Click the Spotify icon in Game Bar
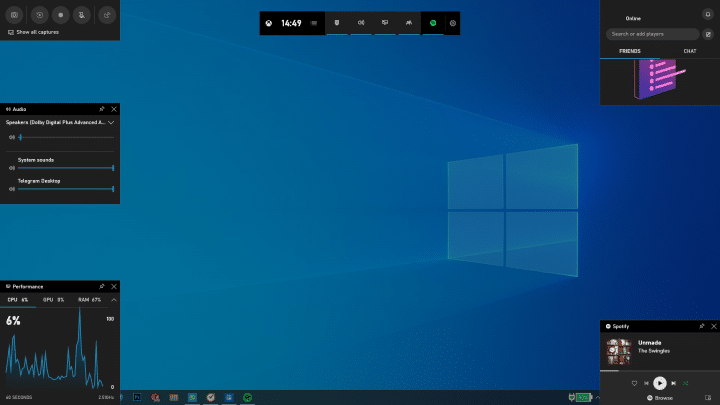The height and width of the screenshot is (405, 720). tap(433, 22)
